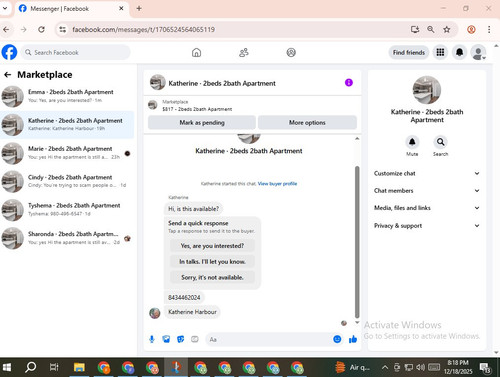Open the notifications bell in Facebook header
This screenshot has width=500, height=377.
click(459, 52)
